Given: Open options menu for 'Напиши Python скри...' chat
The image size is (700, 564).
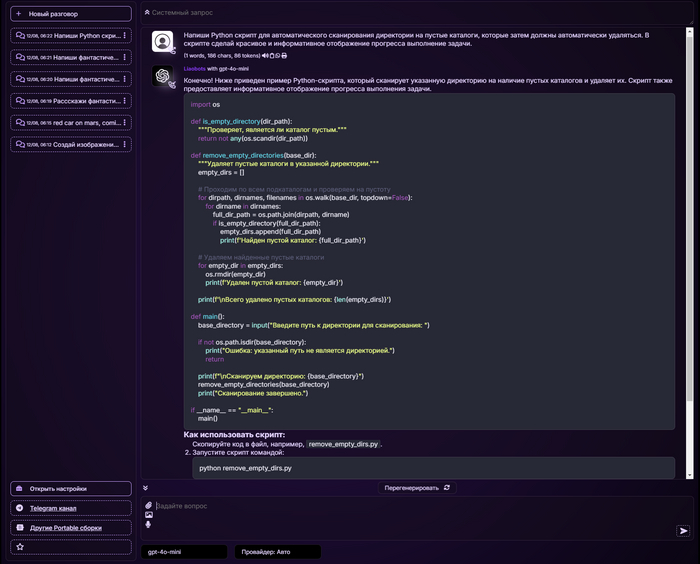Looking at the screenshot, I should (125, 36).
